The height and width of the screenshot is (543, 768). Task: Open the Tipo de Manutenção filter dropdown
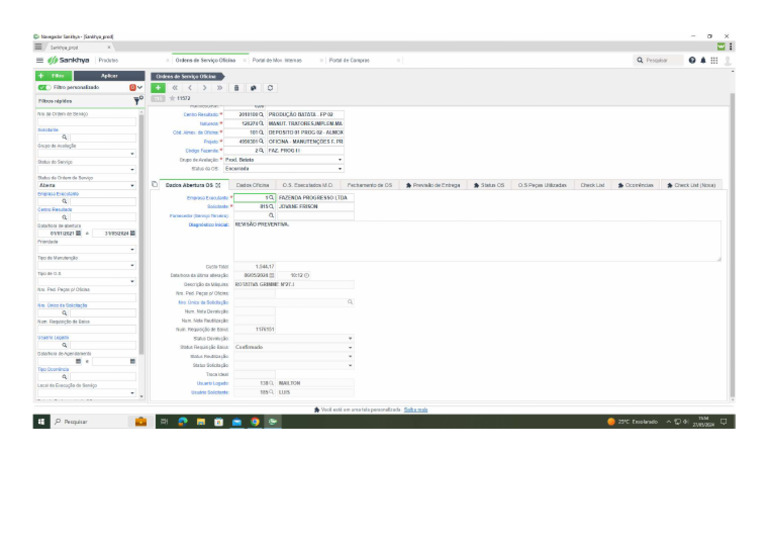click(87, 265)
